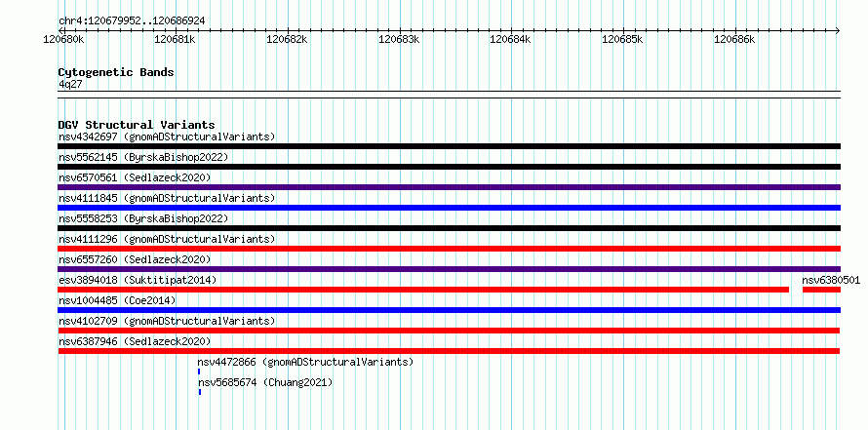Click the 120683k ruler tick label

pos(399,39)
